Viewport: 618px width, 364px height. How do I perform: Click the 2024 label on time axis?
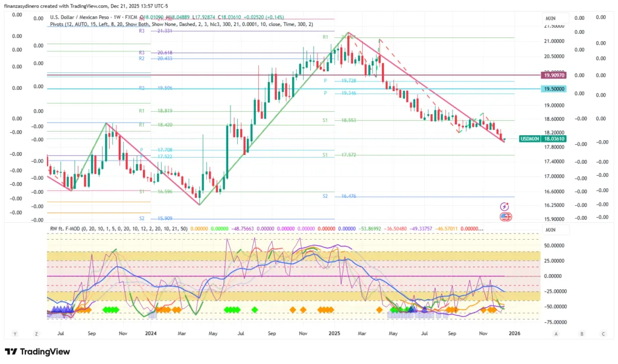(x=151, y=333)
